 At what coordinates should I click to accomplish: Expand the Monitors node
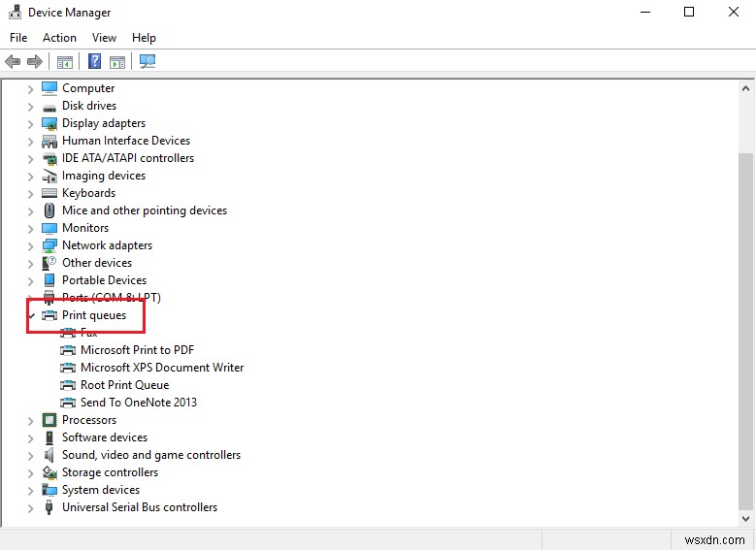(30, 229)
